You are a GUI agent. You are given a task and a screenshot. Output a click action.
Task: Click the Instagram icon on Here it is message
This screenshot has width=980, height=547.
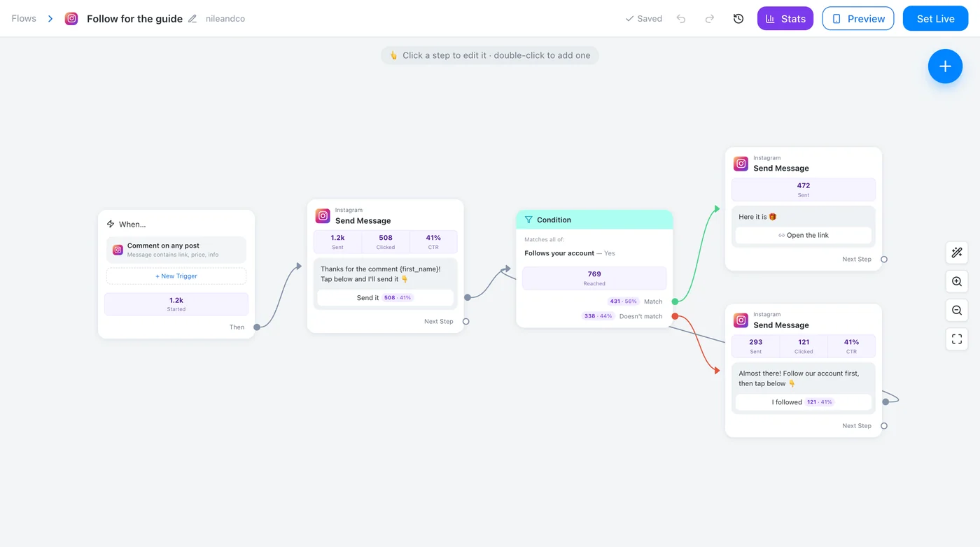pyautogui.click(x=741, y=164)
